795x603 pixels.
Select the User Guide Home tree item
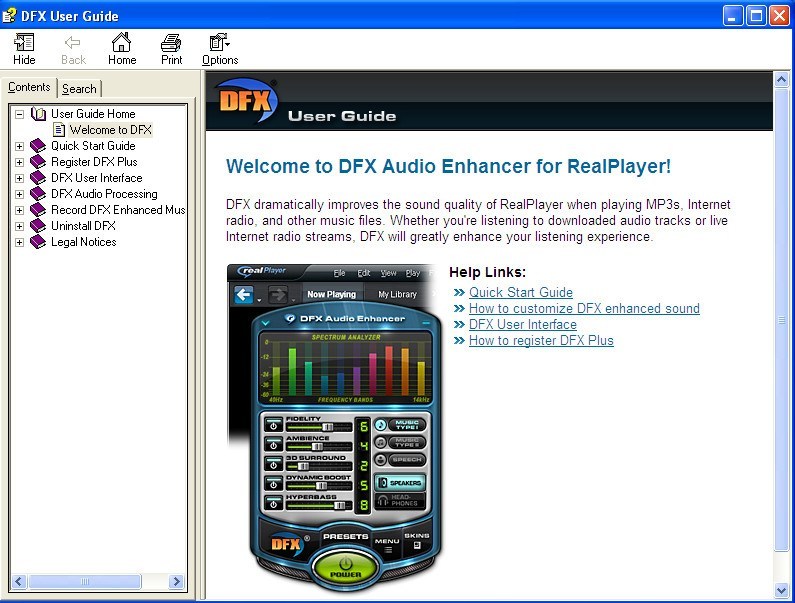tap(93, 114)
